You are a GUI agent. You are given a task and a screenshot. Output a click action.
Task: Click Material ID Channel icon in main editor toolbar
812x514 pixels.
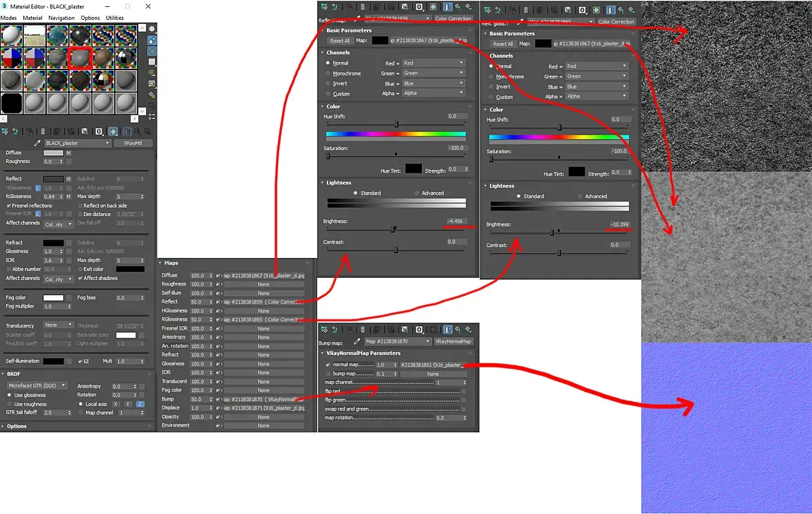pyautogui.click(x=99, y=131)
